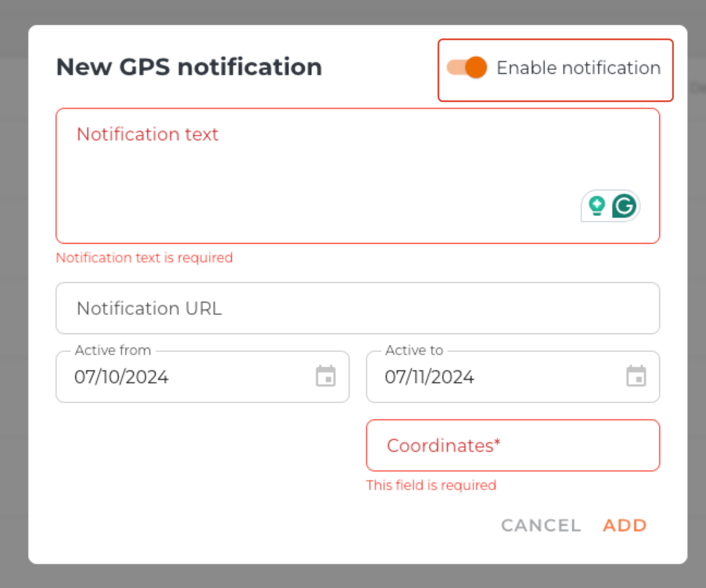Screen dimensions: 706x588
Task: Select the calendar icon next to 07/11/2024
Action: pos(637,376)
